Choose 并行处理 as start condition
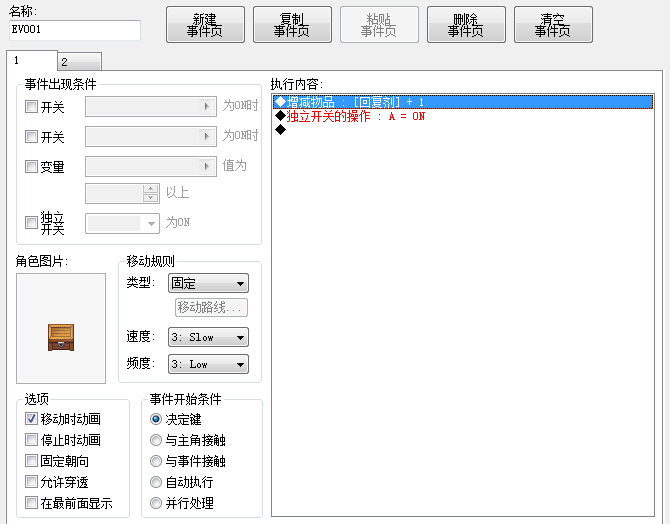Viewport: 670px width, 524px height. tap(156, 503)
